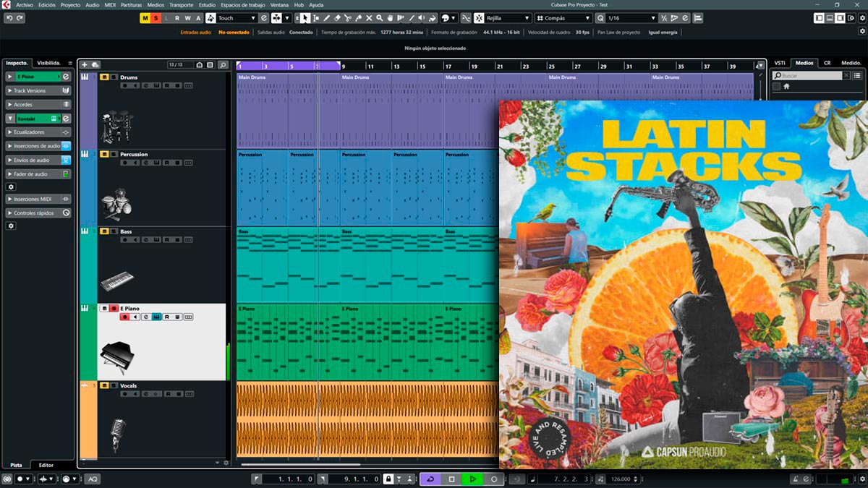This screenshot has height=488, width=868.
Task: Toggle global Mute M button in toolbar
Action: click(x=145, y=18)
